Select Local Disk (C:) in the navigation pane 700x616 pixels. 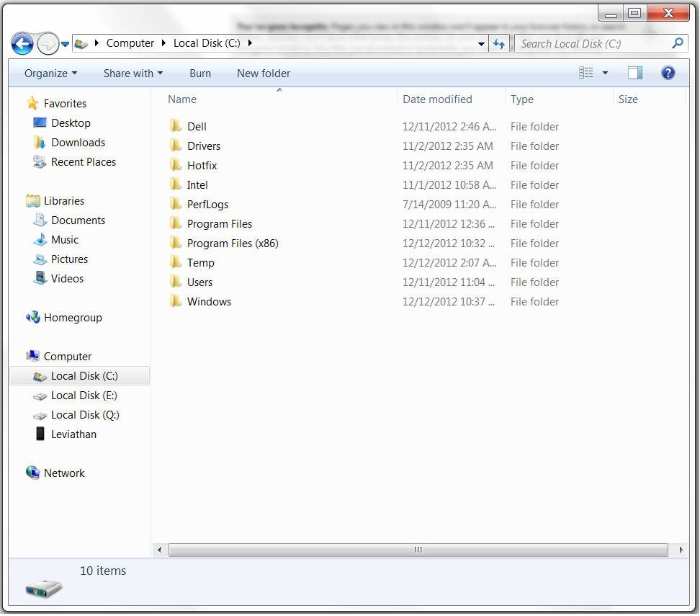(79, 376)
